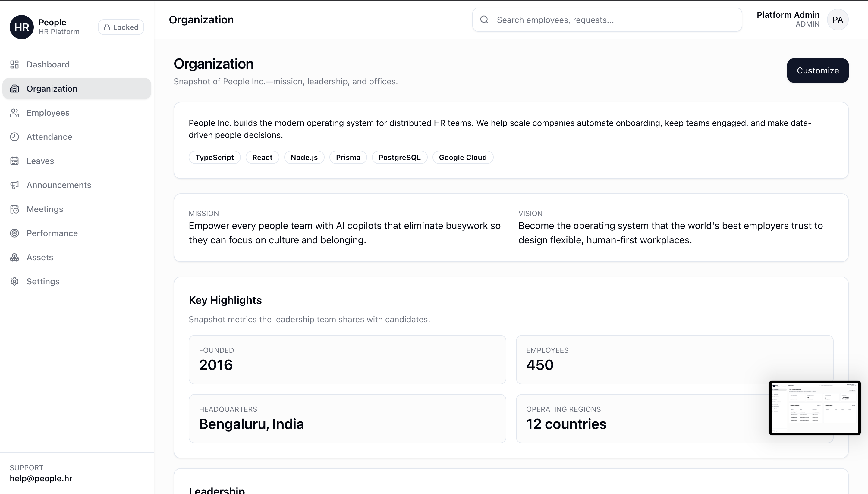Click the Leaves calendar icon
Screen dimensions: 868x494
pos(14,161)
